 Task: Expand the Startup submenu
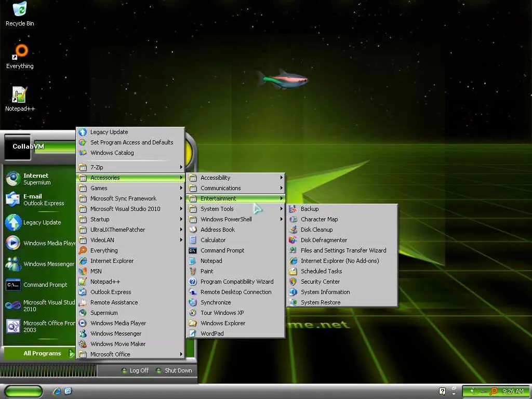[130, 219]
